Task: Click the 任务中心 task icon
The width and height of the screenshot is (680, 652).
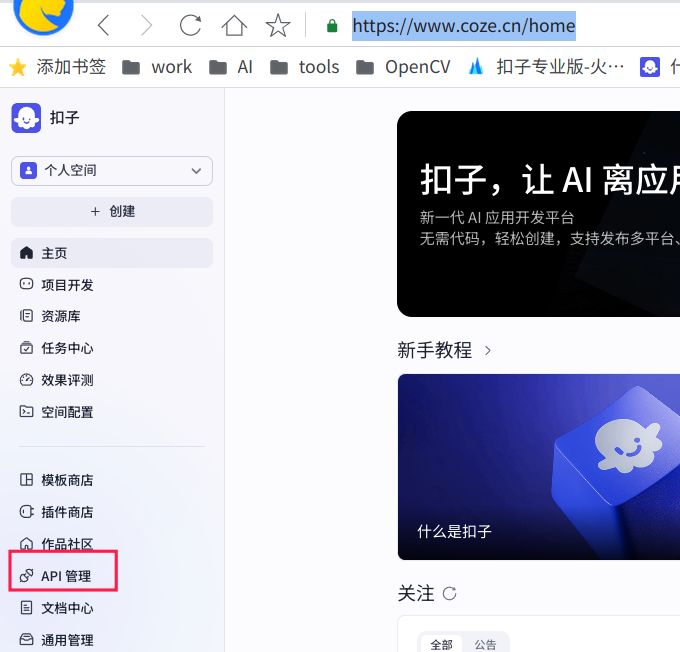Action: tap(26, 348)
